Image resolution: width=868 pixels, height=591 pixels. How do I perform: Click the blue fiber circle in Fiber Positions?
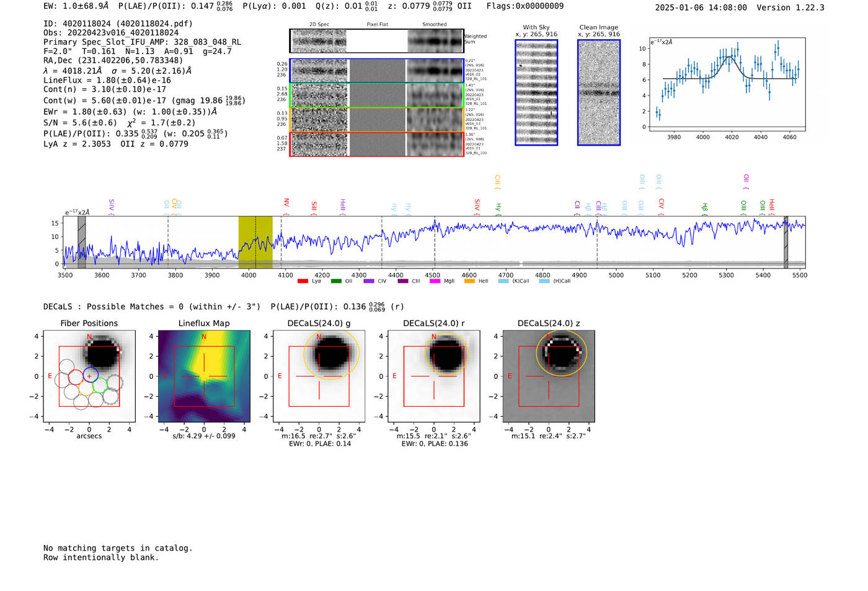tap(91, 375)
